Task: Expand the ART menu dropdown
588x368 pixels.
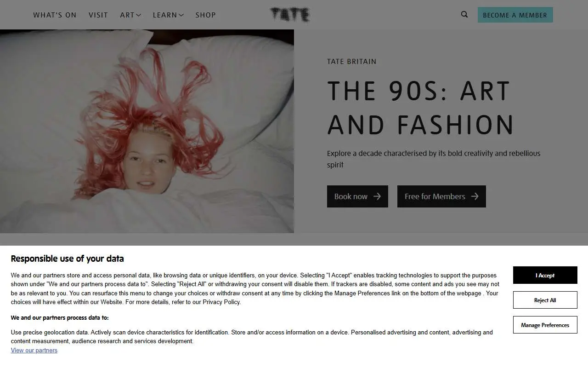Action: click(130, 15)
